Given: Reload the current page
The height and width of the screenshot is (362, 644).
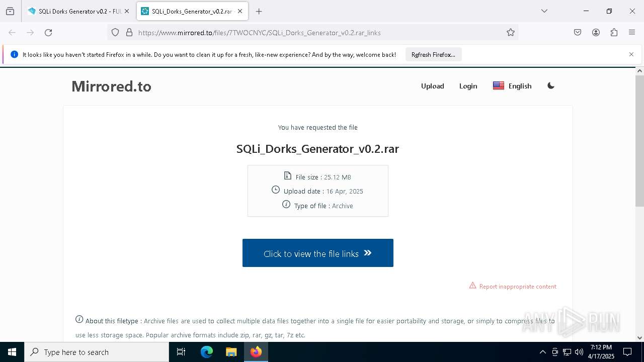Looking at the screenshot, I should tap(48, 33).
